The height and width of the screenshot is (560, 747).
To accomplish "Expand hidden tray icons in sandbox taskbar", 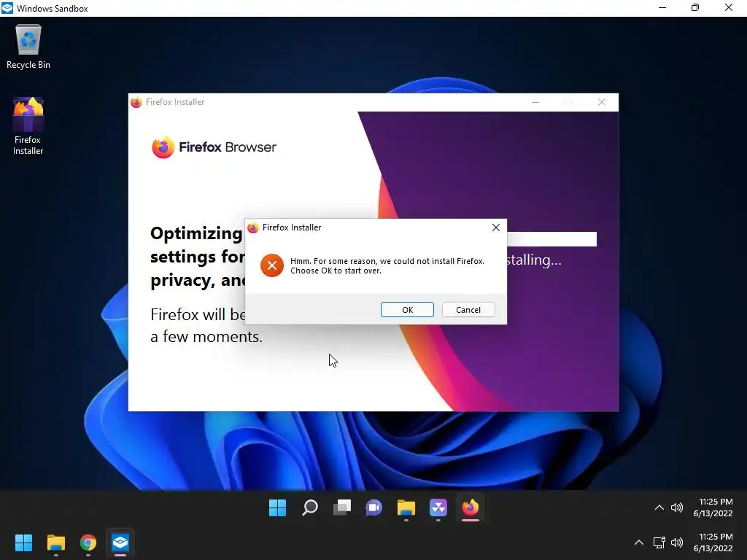I will point(659,507).
